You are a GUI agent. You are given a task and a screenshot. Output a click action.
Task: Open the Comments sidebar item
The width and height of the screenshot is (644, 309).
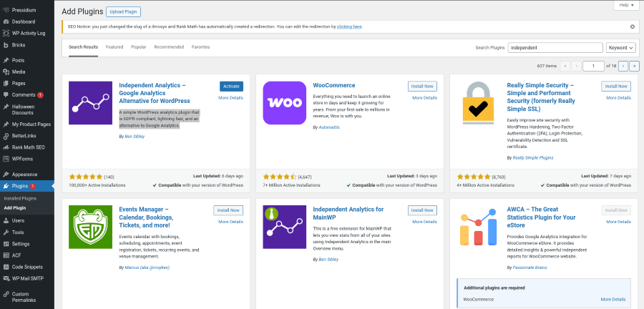[24, 94]
